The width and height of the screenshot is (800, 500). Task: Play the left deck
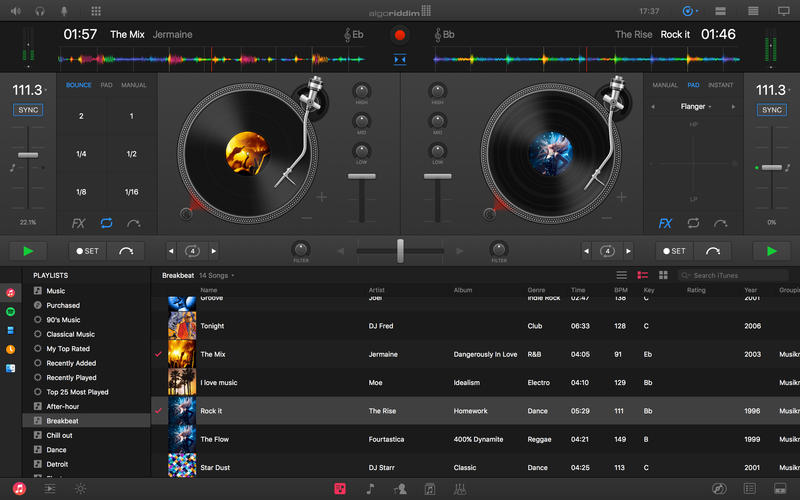pyautogui.click(x=28, y=251)
